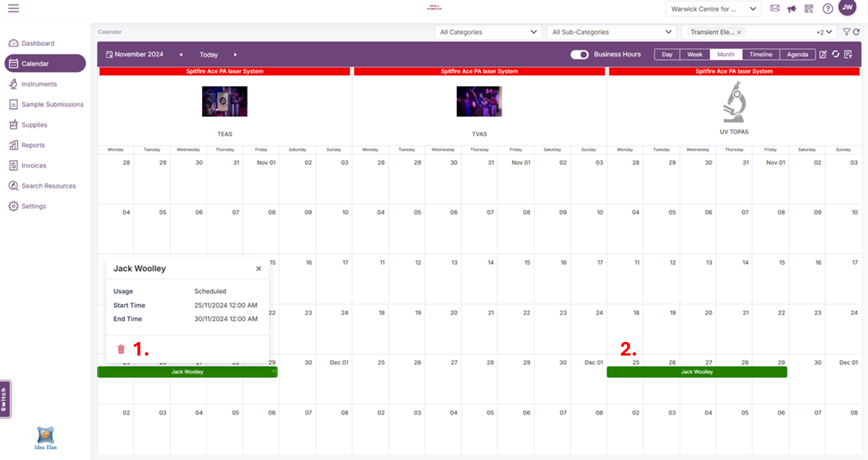Delete booking via red trash icon
Screen dimensions: 868x460
pos(121,349)
